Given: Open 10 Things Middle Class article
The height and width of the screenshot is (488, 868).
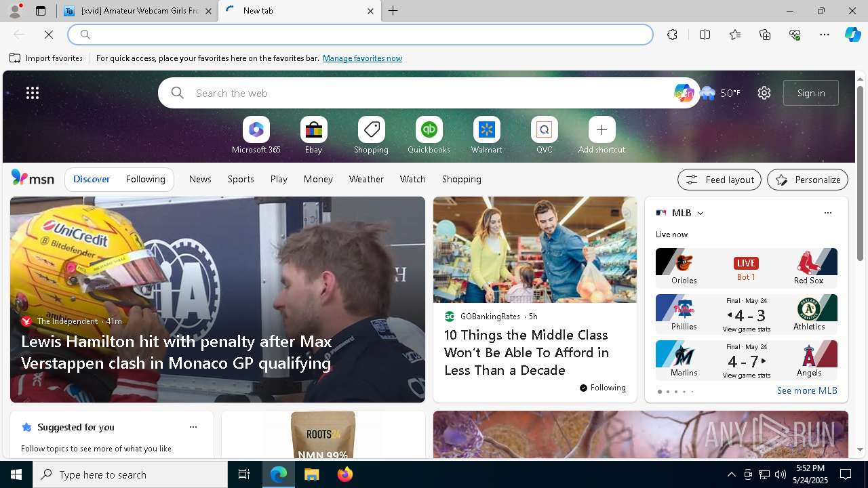Looking at the screenshot, I should [526, 352].
